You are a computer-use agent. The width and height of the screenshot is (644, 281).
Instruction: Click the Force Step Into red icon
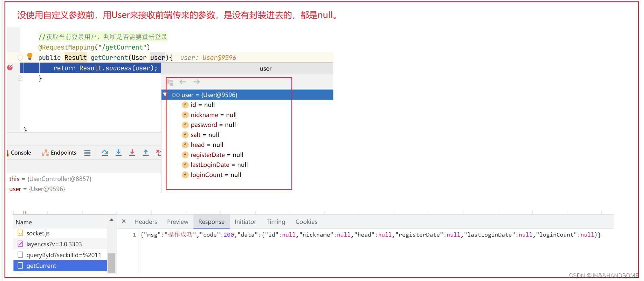(132, 153)
